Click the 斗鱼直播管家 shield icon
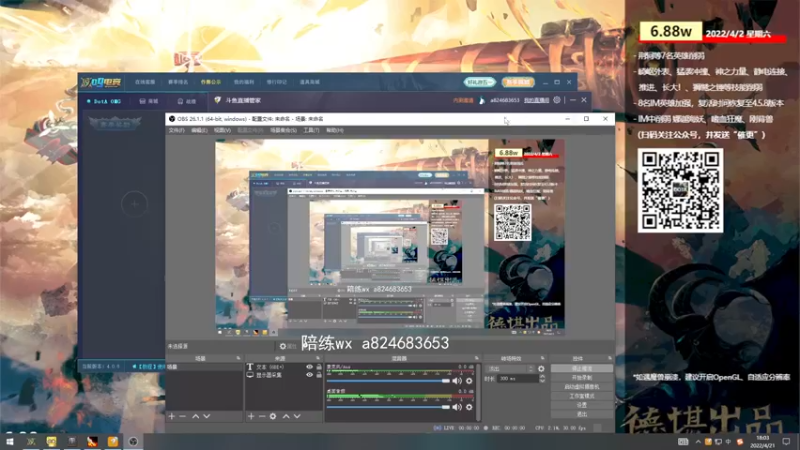Viewport: 800px width, 450px height. tap(217, 100)
